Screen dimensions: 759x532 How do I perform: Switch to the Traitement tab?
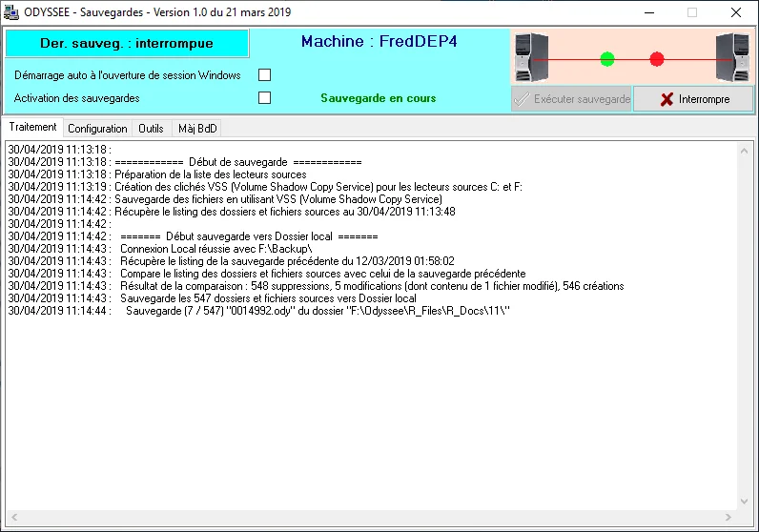[32, 127]
